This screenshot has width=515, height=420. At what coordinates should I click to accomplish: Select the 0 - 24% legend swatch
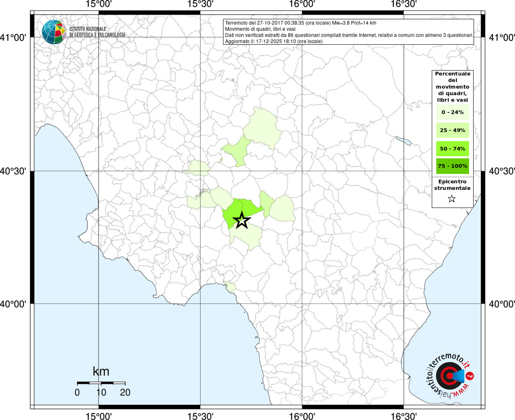click(x=452, y=112)
